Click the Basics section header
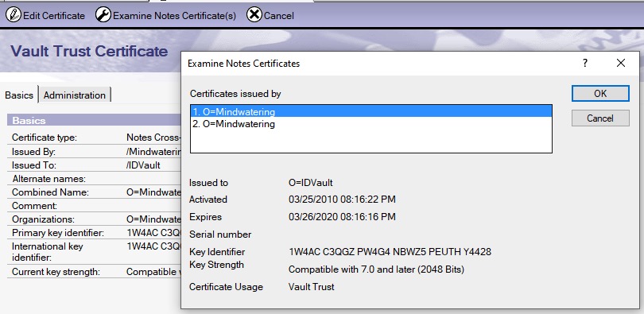The height and width of the screenshot is (314, 644). (x=94, y=120)
